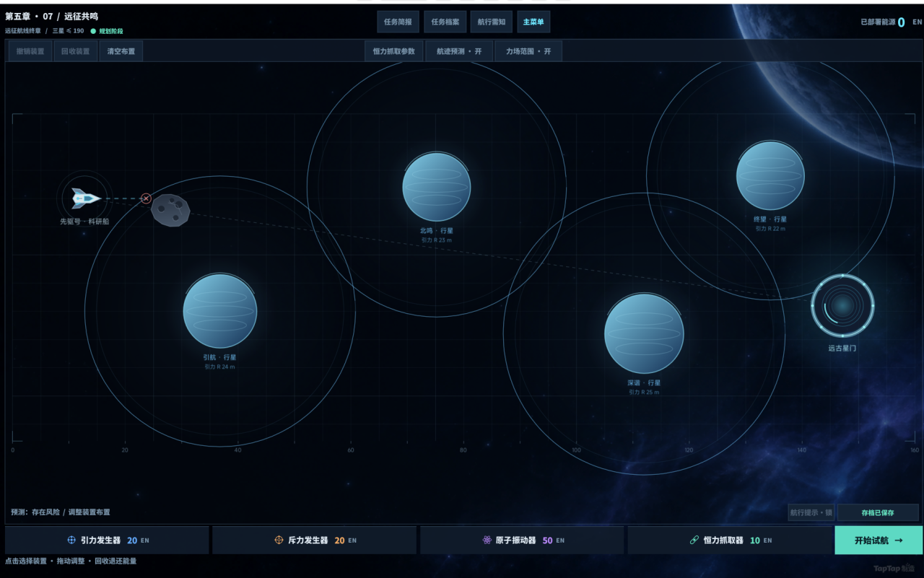Select the 引力发生器 device
This screenshot has width=924, height=578.
pyautogui.click(x=107, y=540)
